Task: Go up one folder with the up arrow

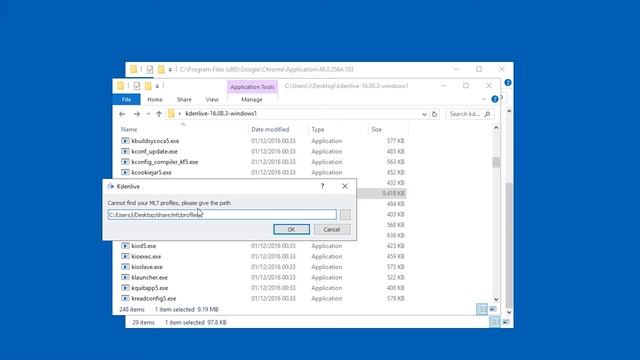Action: pyautogui.click(x=159, y=114)
